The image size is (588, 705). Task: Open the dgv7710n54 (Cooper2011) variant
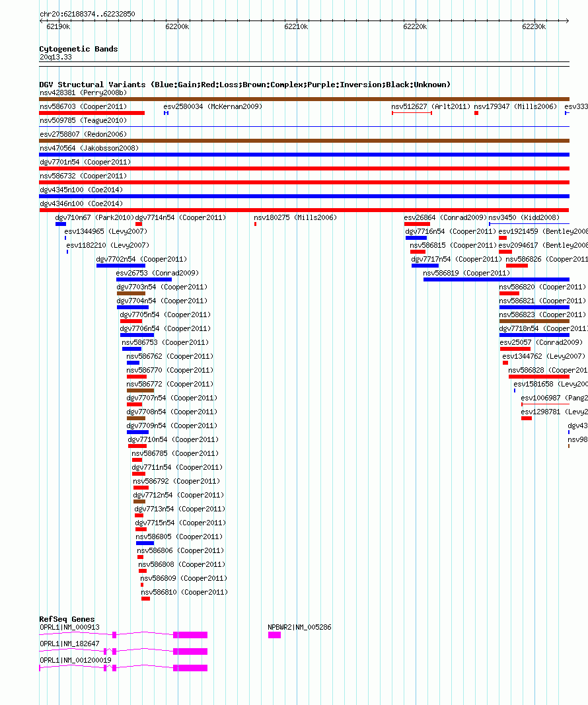(x=173, y=440)
